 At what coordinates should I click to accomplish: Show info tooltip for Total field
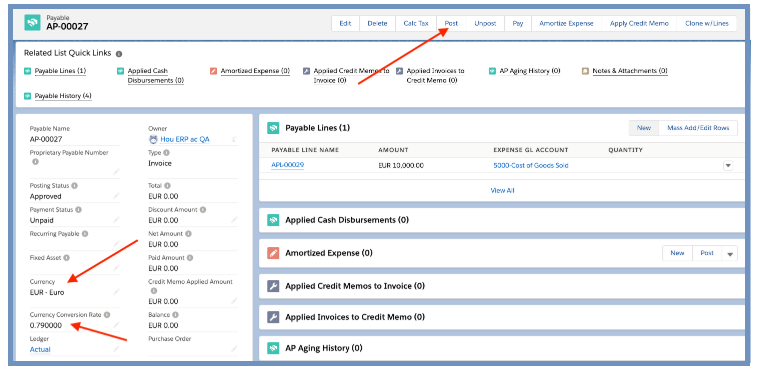click(168, 186)
